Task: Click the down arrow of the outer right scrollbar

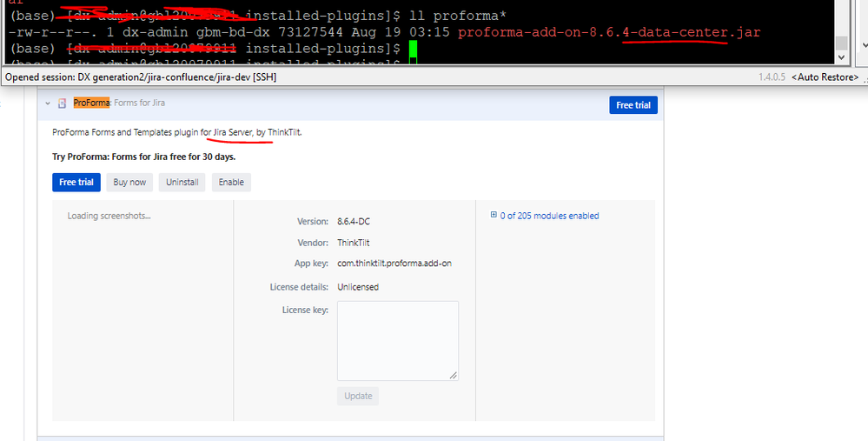Action: (865, 45)
